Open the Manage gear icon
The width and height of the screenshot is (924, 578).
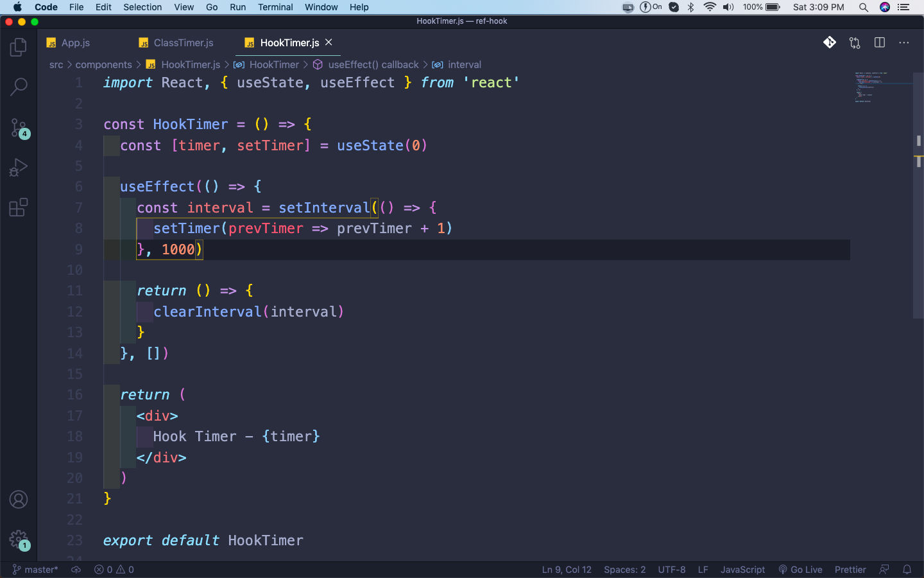19,539
